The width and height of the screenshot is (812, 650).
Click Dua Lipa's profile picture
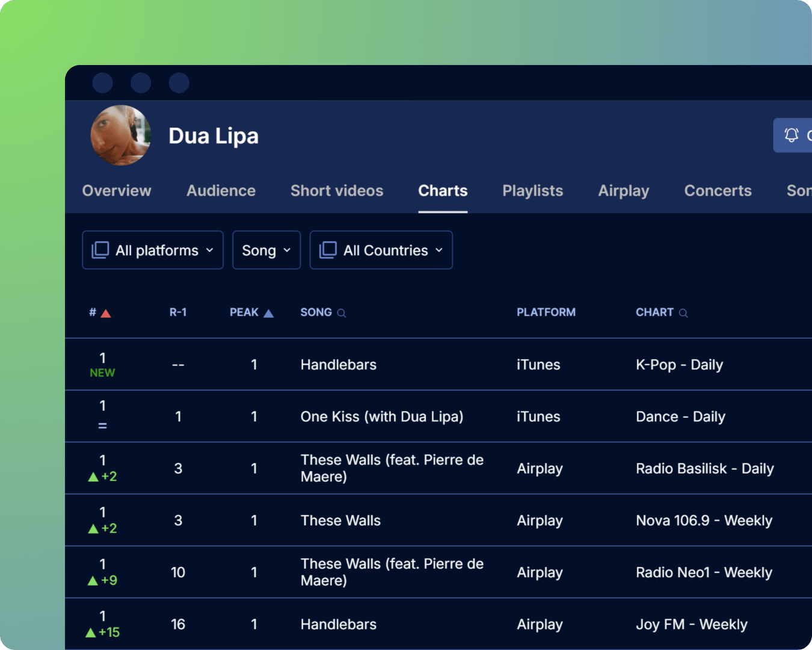click(x=120, y=135)
